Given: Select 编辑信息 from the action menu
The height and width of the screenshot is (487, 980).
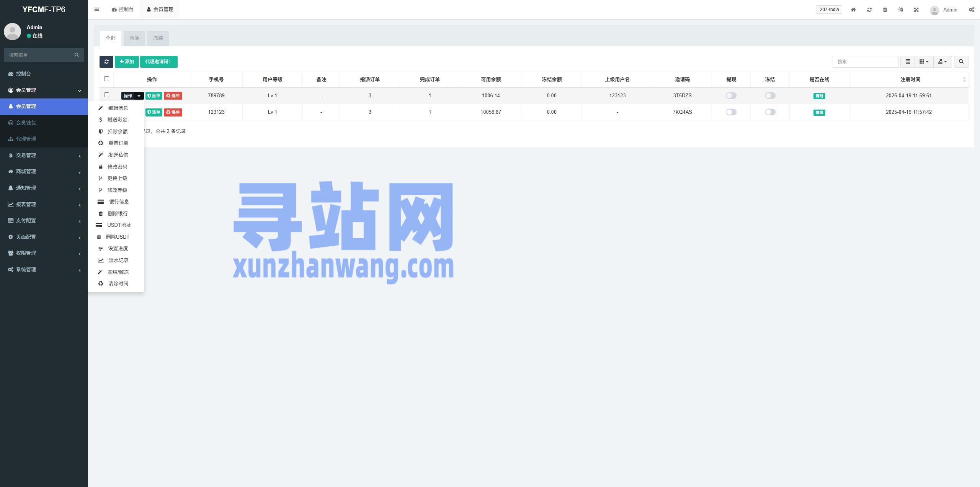Looking at the screenshot, I should point(116,108).
